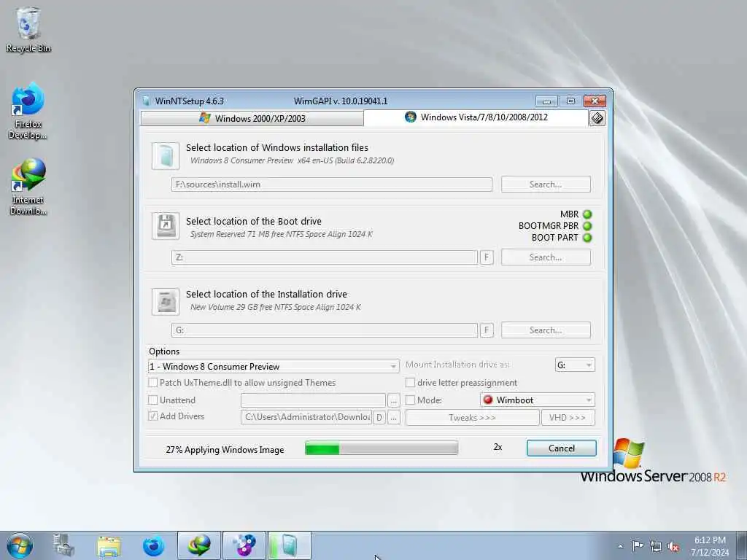The width and height of the screenshot is (747, 560).
Task: Click the Boot drive floppy icon
Action: point(166,226)
